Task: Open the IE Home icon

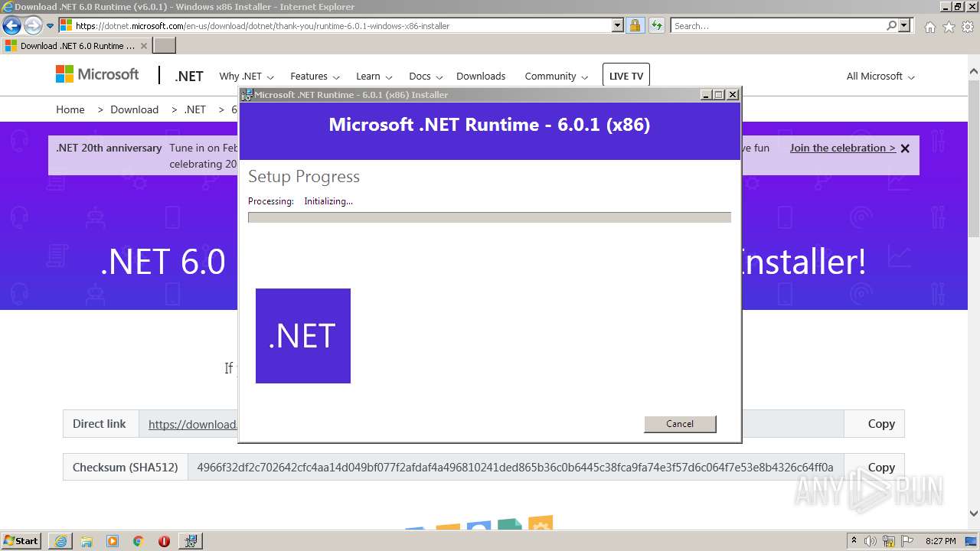Action: click(x=929, y=27)
